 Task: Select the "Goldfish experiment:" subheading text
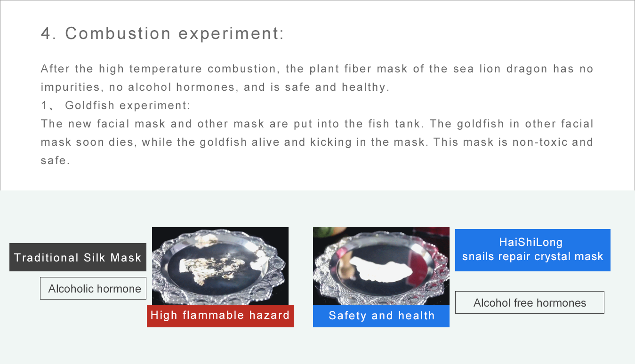tap(128, 105)
